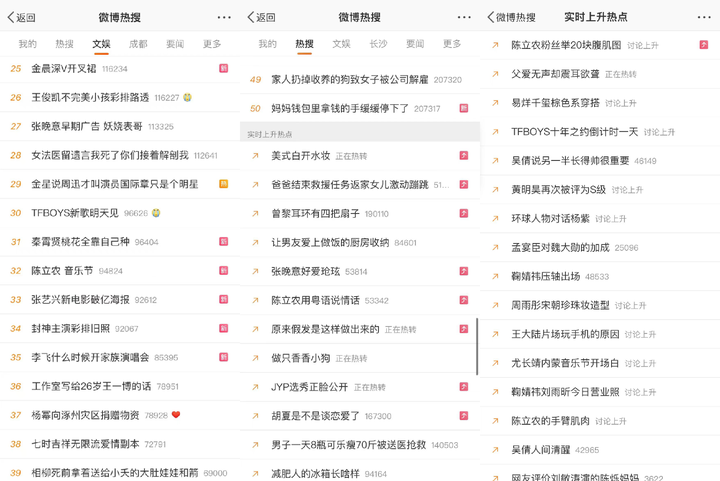Tap the rising badge beside 原来假发是这样做出来的
Screen dimensions: 720x481
coord(464,329)
